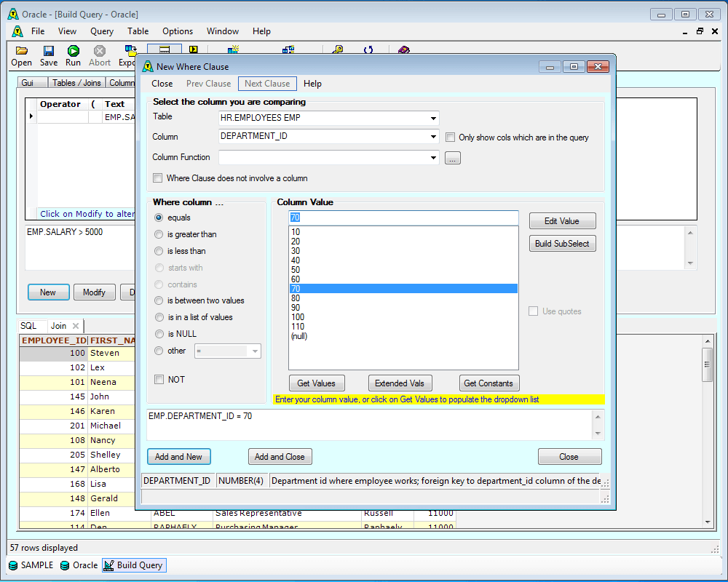Image resolution: width=728 pixels, height=582 pixels.
Task: Click the ellipsis button beside Column Function
Action: [453, 158]
